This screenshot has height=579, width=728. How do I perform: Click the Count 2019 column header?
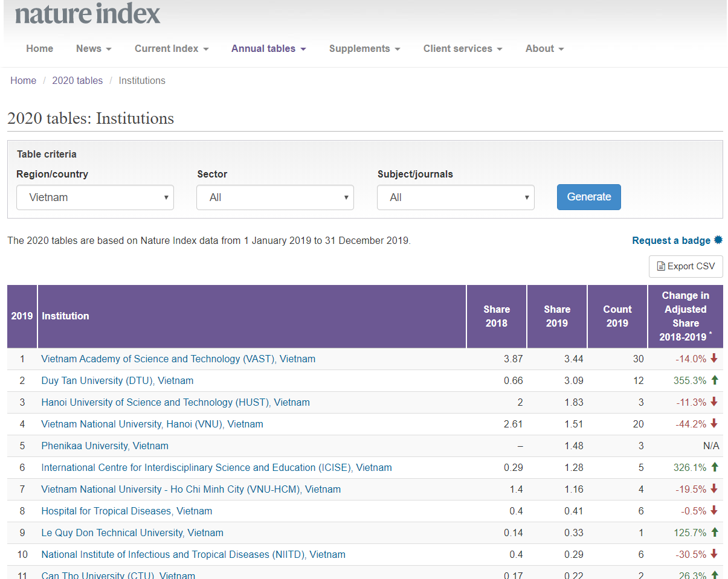[x=617, y=316]
